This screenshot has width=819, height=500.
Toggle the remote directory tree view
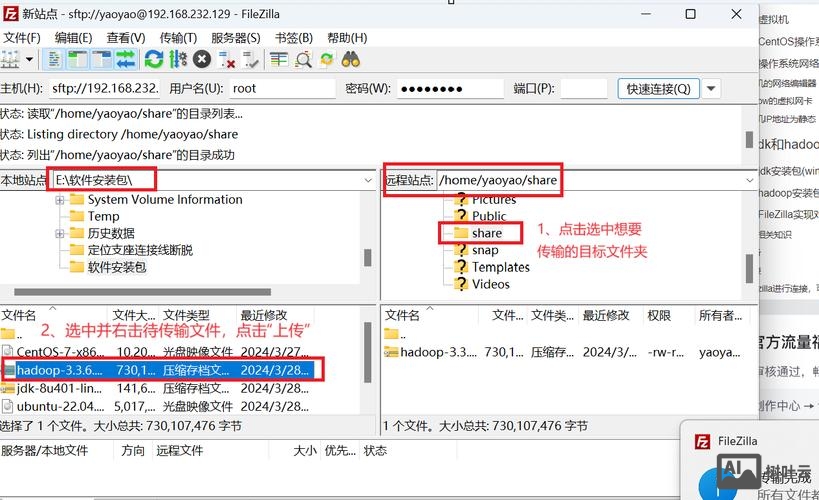click(x=102, y=60)
